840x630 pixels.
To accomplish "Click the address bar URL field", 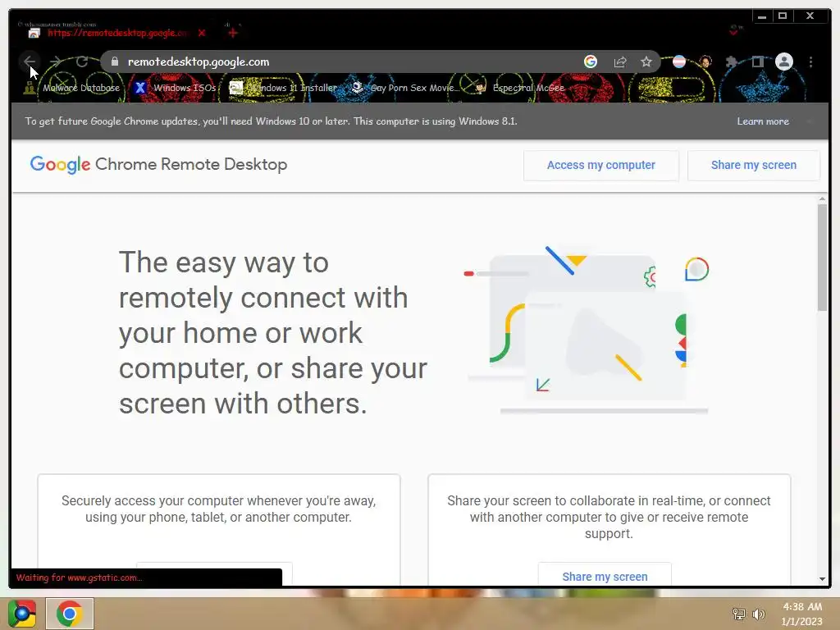I will [x=343, y=62].
